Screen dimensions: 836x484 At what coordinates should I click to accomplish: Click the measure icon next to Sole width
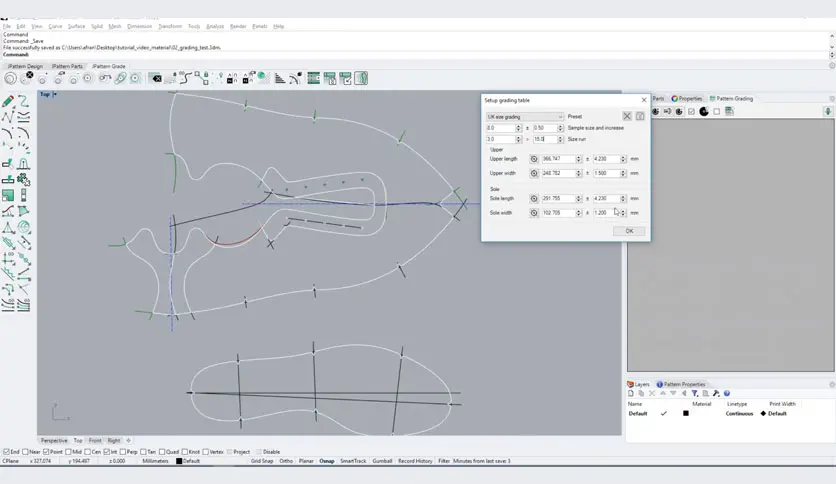(534, 213)
